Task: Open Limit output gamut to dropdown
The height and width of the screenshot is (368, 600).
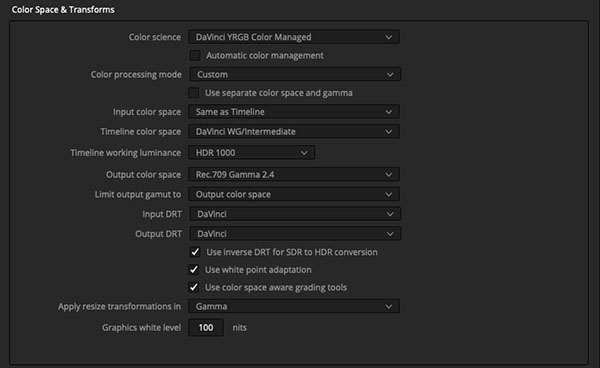Action: tap(294, 194)
